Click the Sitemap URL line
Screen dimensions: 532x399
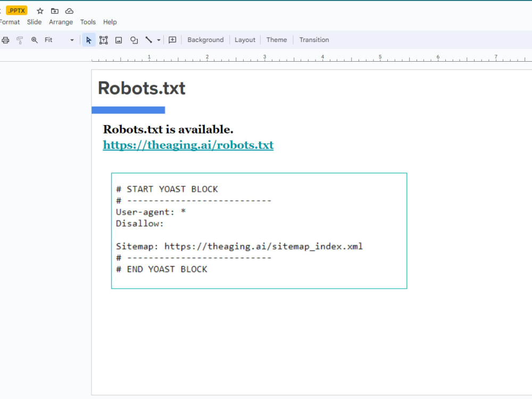239,246
